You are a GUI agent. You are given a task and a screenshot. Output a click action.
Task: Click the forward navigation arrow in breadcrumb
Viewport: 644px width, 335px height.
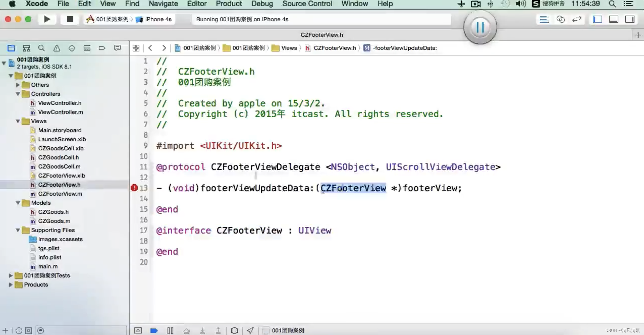point(164,48)
